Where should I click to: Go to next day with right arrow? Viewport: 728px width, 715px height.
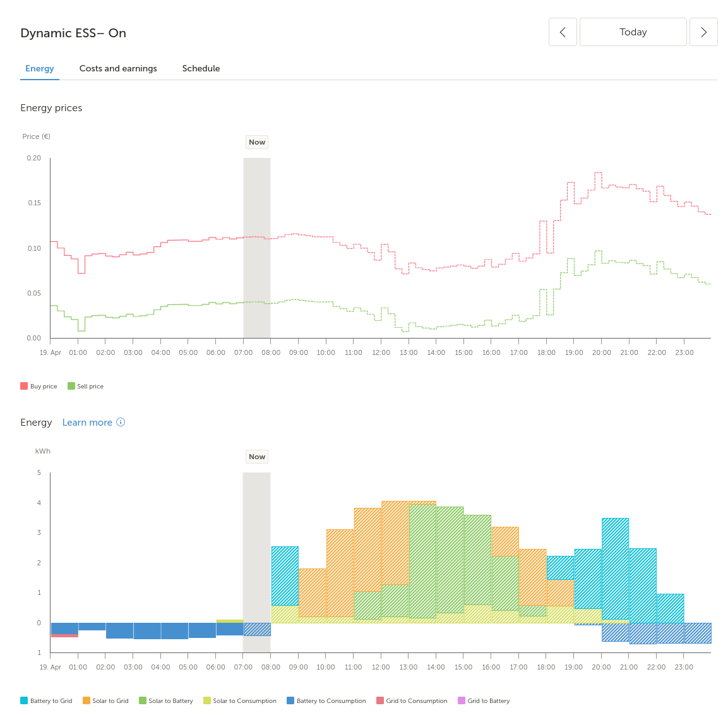pos(703,32)
